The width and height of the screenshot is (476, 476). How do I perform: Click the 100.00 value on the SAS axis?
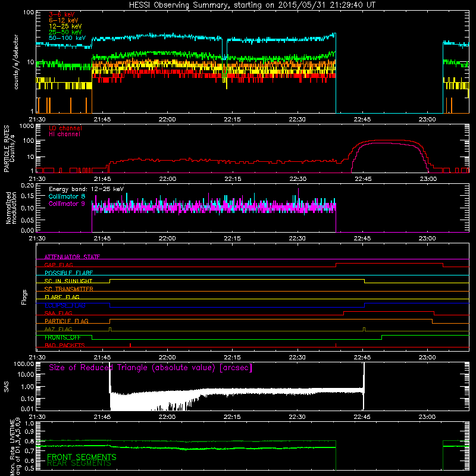point(24,364)
